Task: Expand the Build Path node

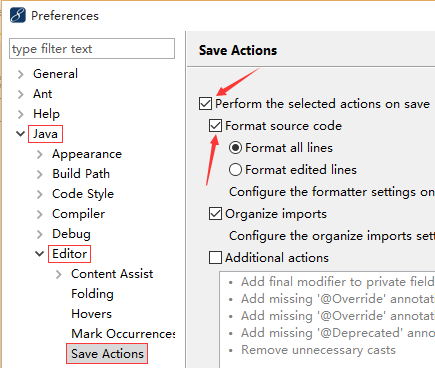Action: pos(40,174)
